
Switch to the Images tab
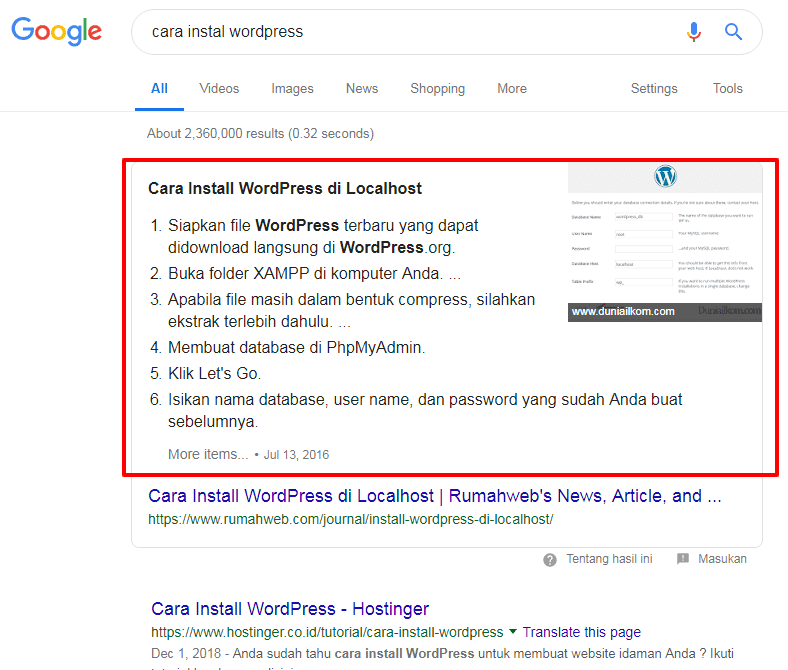pyautogui.click(x=292, y=89)
